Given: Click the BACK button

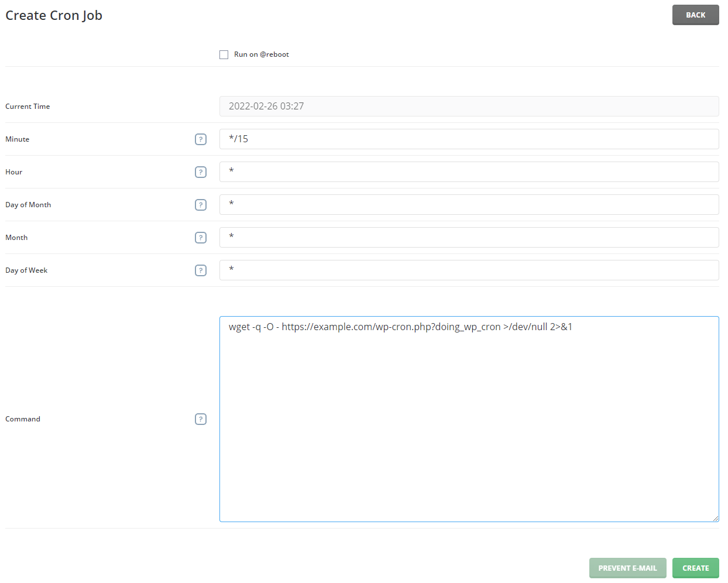Looking at the screenshot, I should [695, 15].
